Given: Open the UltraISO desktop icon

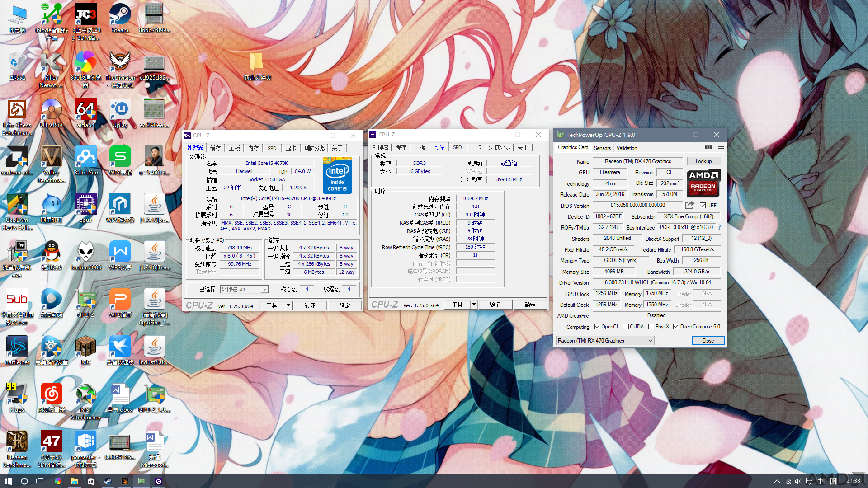Looking at the screenshot, I should [51, 113].
